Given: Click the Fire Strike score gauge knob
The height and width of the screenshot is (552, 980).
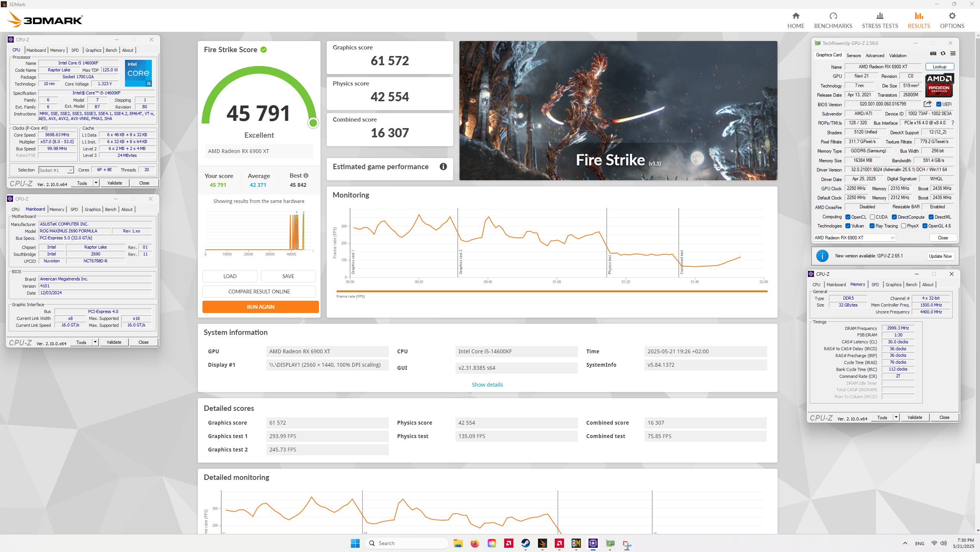Looking at the screenshot, I should [313, 123].
